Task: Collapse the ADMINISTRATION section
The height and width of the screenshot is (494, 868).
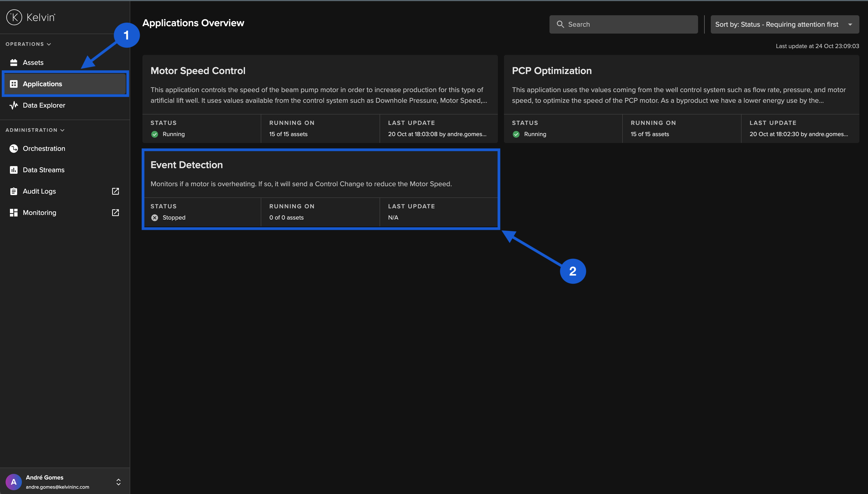Action: [62, 130]
